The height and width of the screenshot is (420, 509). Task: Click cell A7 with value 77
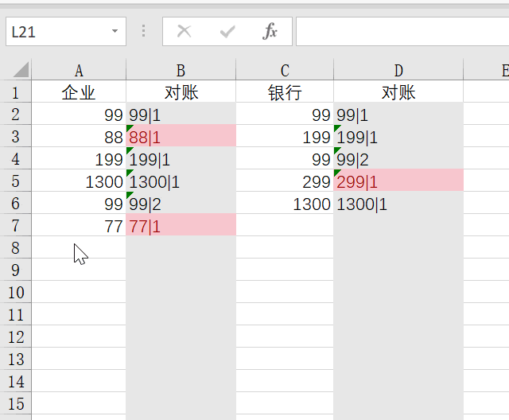[x=79, y=225]
